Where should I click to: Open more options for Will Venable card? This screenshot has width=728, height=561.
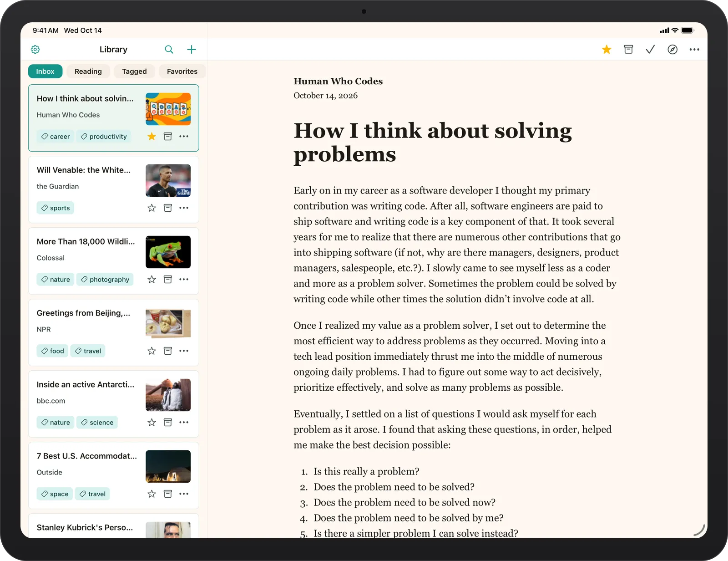point(184,208)
